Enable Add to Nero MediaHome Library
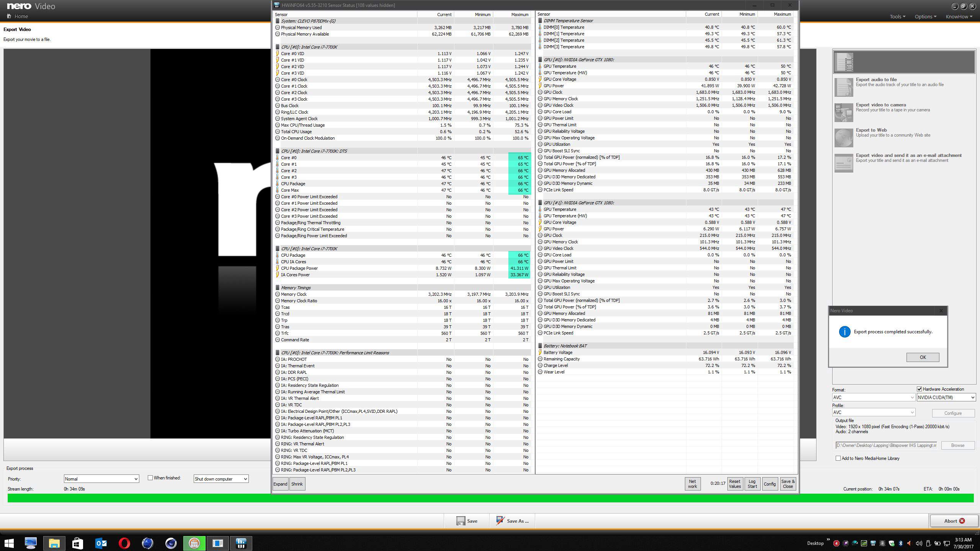This screenshot has height=551, width=980. coord(838,458)
